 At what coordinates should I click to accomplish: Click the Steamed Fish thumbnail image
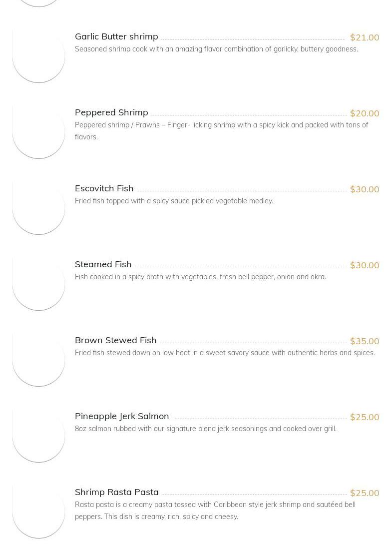click(x=38, y=284)
